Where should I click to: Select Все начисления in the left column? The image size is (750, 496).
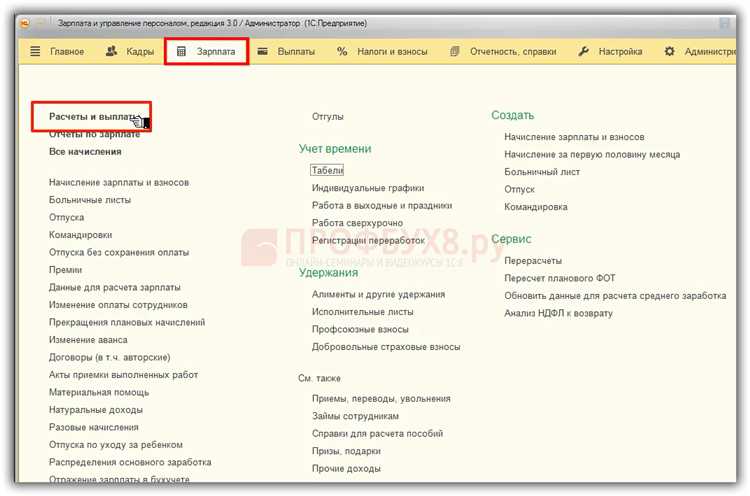tap(85, 152)
